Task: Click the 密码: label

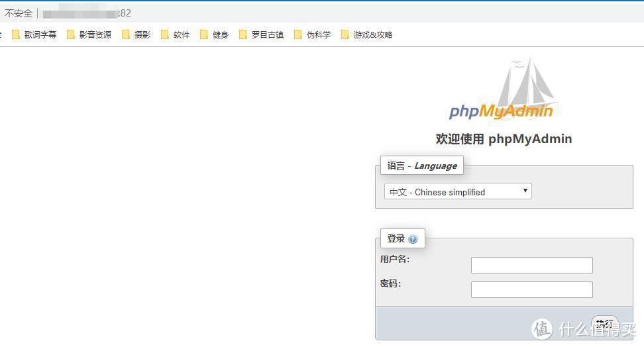Action: [390, 283]
